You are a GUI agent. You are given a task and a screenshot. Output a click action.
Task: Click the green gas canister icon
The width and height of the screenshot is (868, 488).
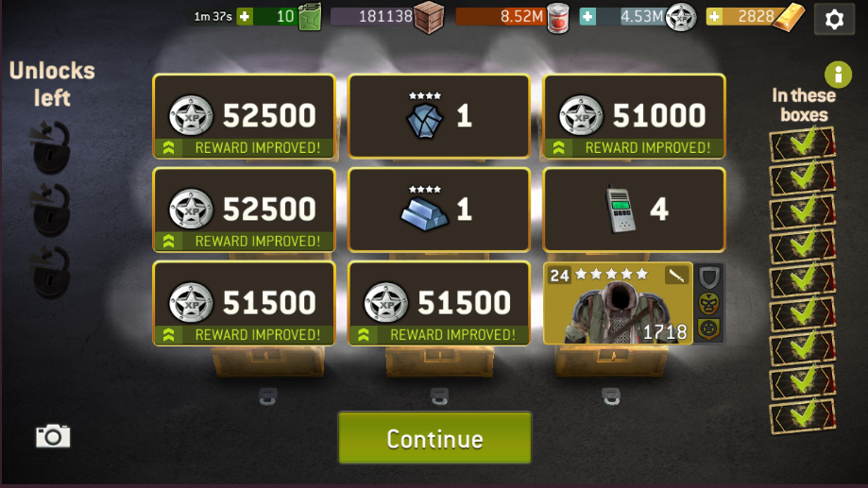(310, 17)
